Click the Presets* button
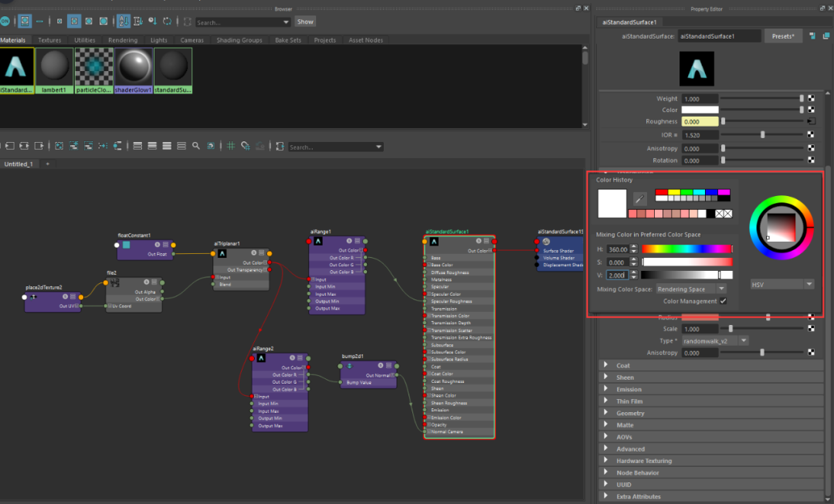Screen dimensions: 834x504 click(x=783, y=36)
